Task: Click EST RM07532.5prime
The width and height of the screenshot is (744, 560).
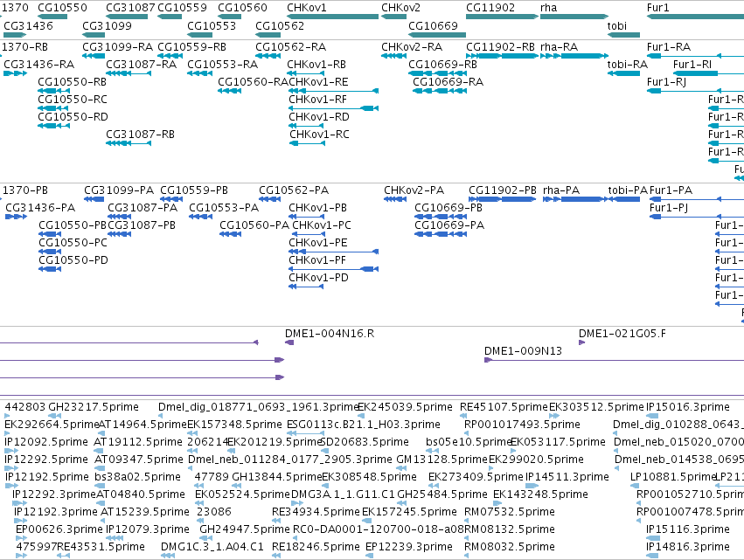Action: click(510, 512)
